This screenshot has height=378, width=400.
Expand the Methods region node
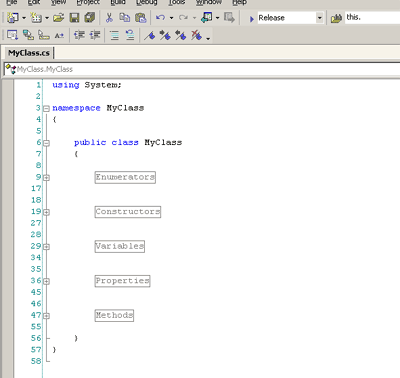[x=46, y=316]
